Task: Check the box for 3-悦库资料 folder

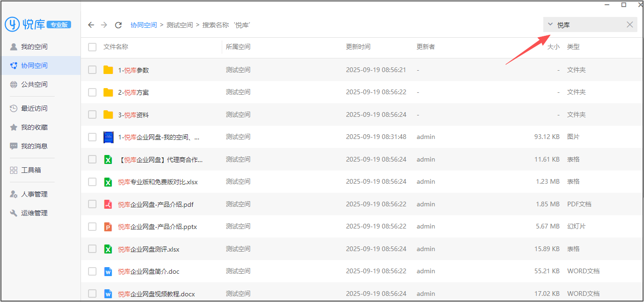Action: (x=92, y=114)
